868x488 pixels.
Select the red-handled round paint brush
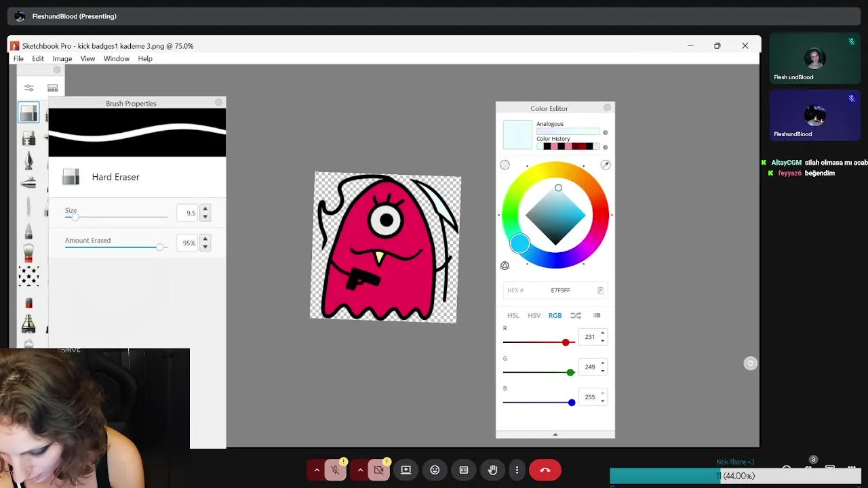click(28, 253)
